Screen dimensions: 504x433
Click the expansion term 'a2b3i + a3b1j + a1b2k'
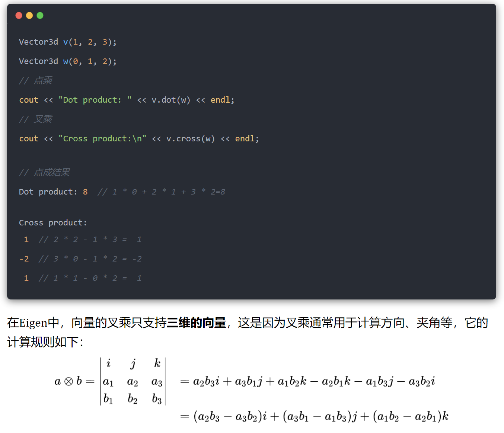click(250, 381)
